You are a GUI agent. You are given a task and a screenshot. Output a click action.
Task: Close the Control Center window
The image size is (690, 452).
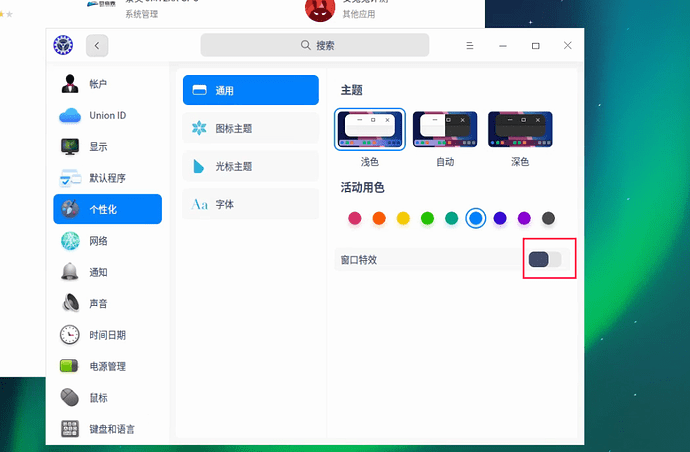(568, 45)
